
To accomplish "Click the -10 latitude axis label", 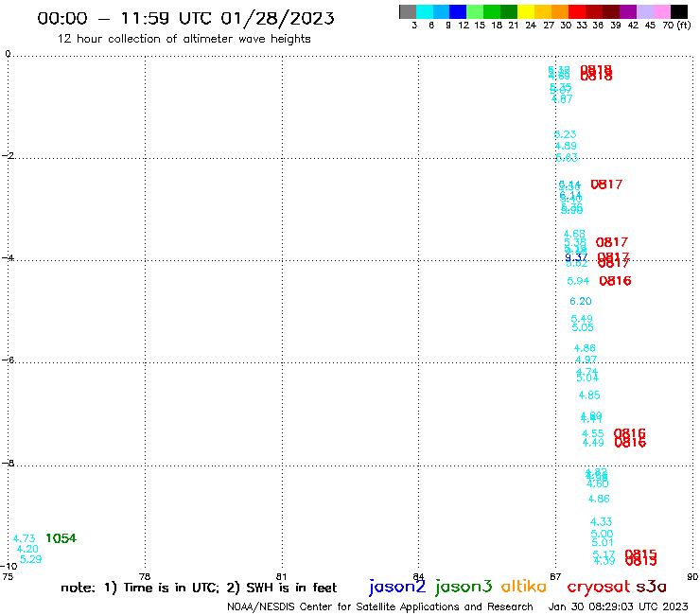I will (9, 567).
